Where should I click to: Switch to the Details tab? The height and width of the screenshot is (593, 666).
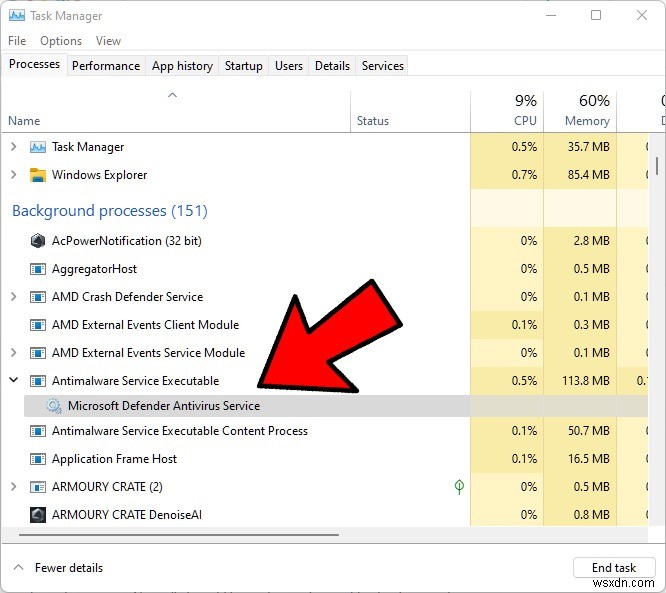coord(332,66)
